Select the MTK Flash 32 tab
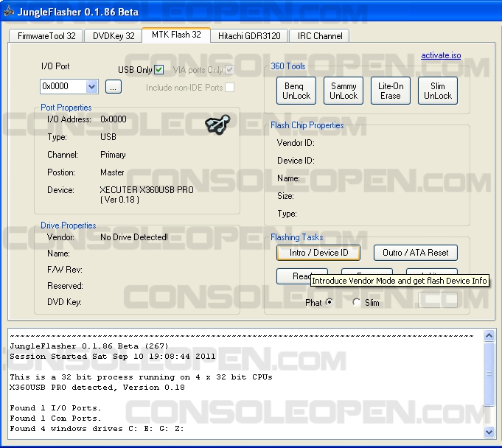 [x=176, y=35]
